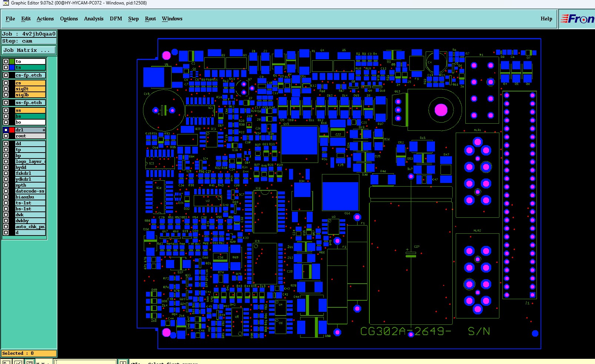Select the 'rout' layer name
Screen dimensions: 595x364
click(30, 136)
